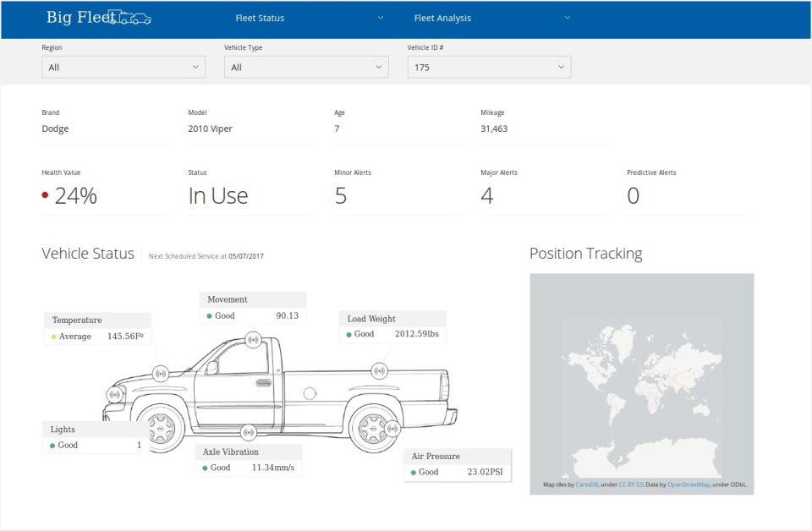This screenshot has height=531, width=812.
Task: Select the Air Pressure sensor on the rear wheel
Action: 392,427
